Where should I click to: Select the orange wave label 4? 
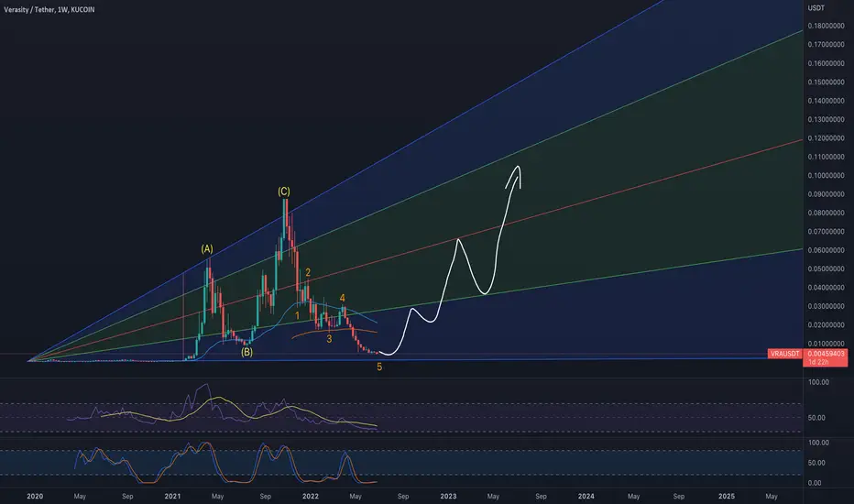[x=342, y=298]
